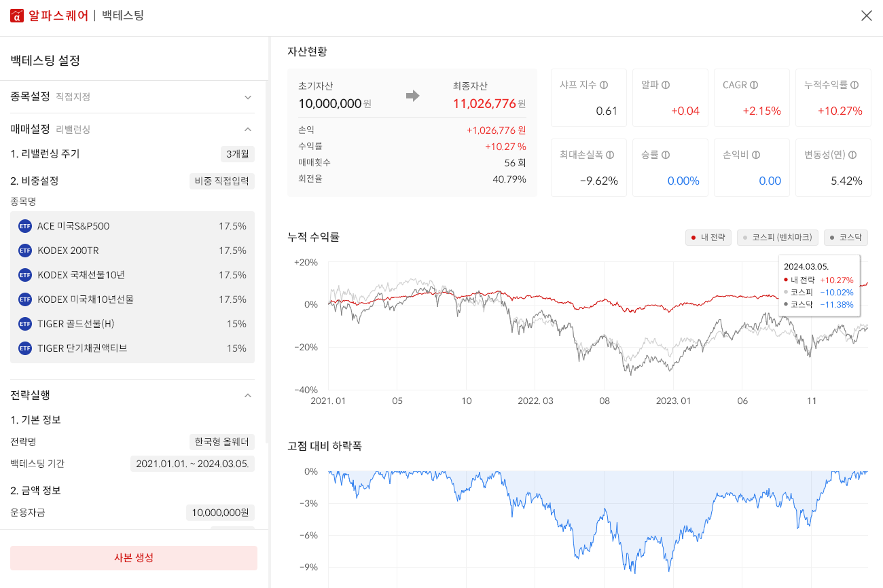This screenshot has width=883, height=588.
Task: Click the 사본 생성 button
Action: (134, 558)
